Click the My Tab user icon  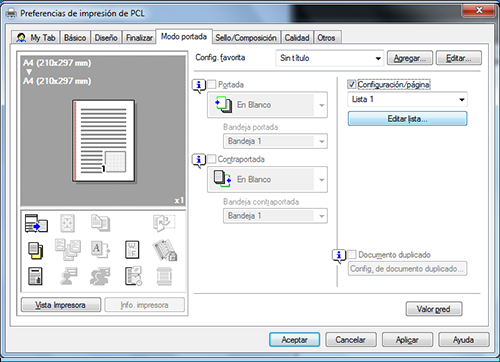coord(21,38)
